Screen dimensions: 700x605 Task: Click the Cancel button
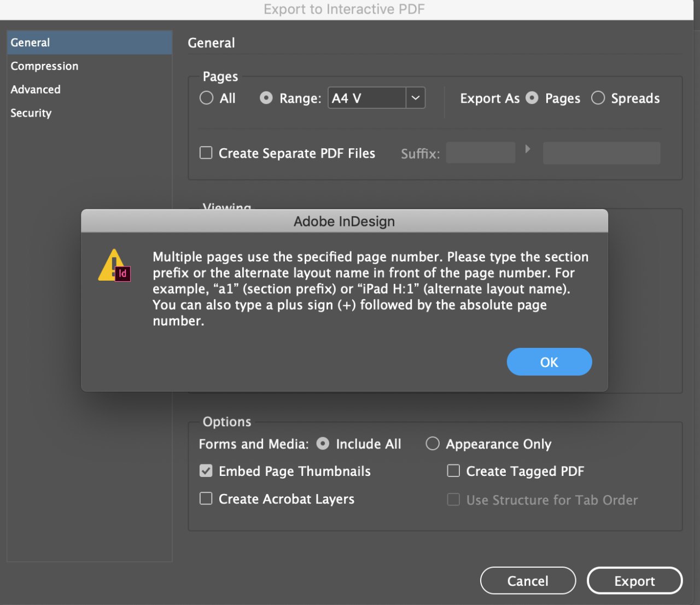(x=528, y=580)
